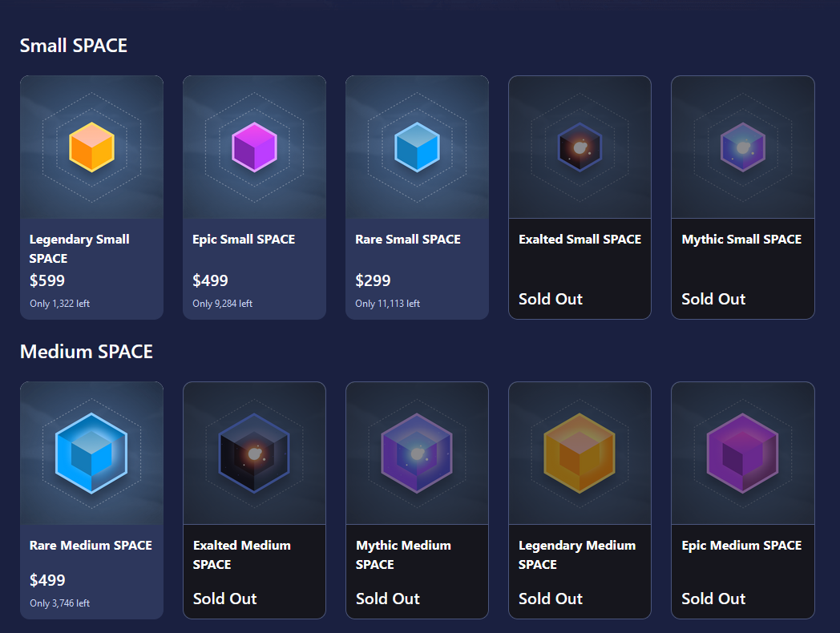Select the purple Epic Small SPACE cube

click(254, 147)
